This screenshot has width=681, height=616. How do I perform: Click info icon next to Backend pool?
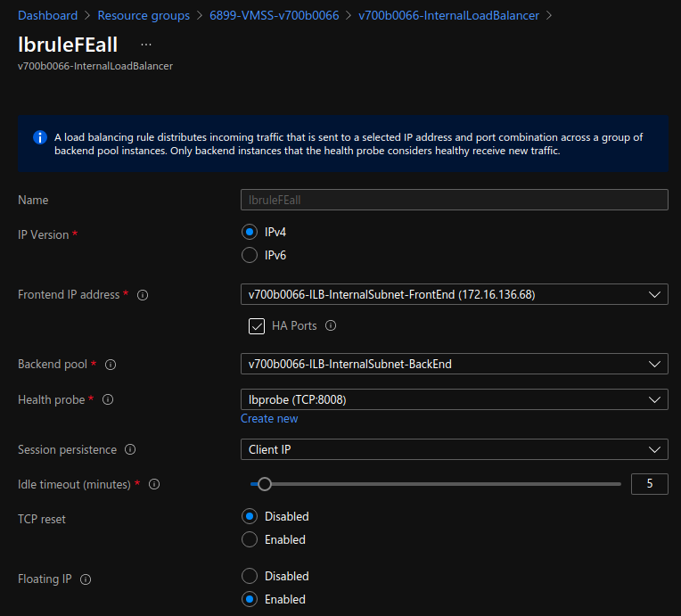[111, 365]
